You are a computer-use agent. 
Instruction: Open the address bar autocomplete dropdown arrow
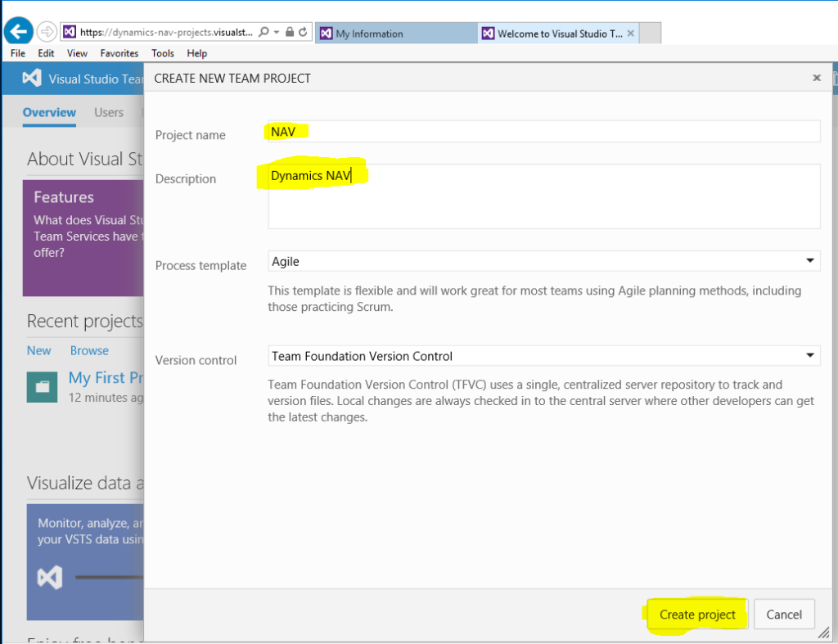point(276,32)
